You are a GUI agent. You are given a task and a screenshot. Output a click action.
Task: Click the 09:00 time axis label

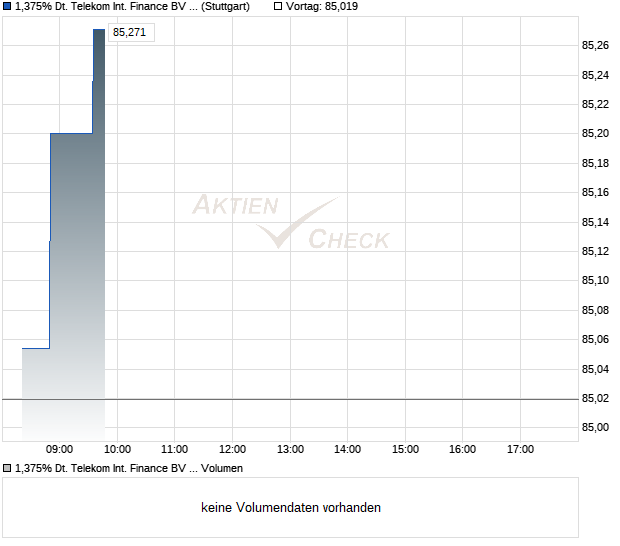(x=59, y=450)
